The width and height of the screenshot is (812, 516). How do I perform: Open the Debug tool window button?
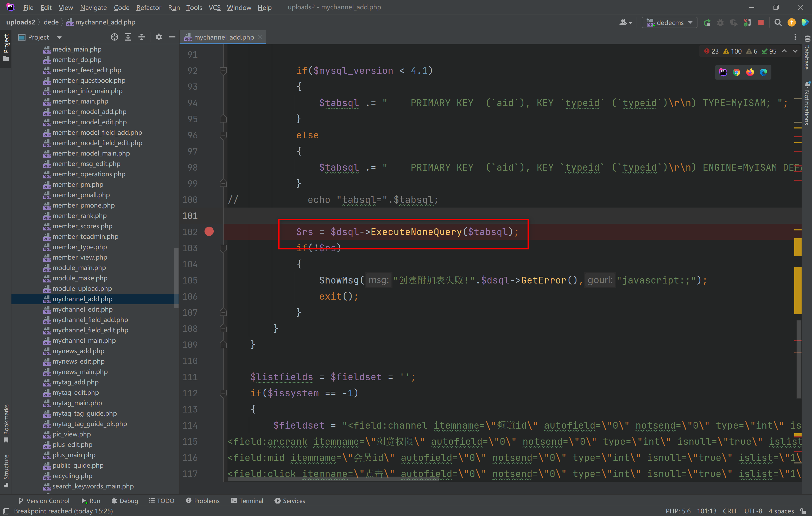pos(124,500)
